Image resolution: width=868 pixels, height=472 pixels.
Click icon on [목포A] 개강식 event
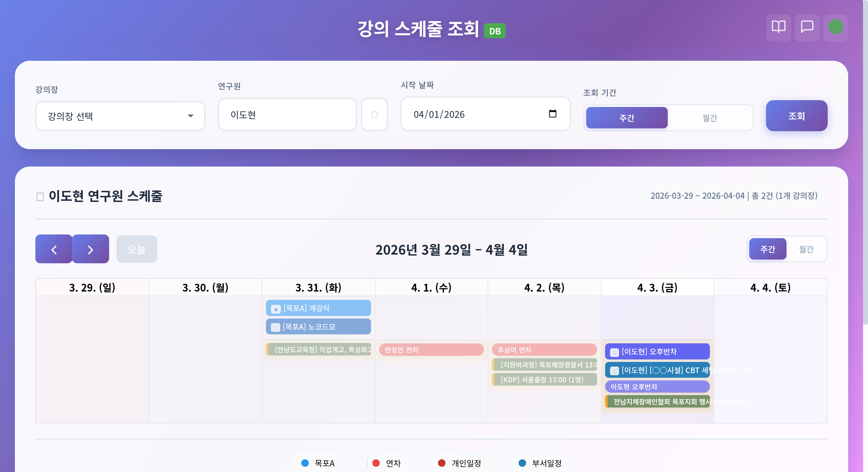[x=276, y=309]
